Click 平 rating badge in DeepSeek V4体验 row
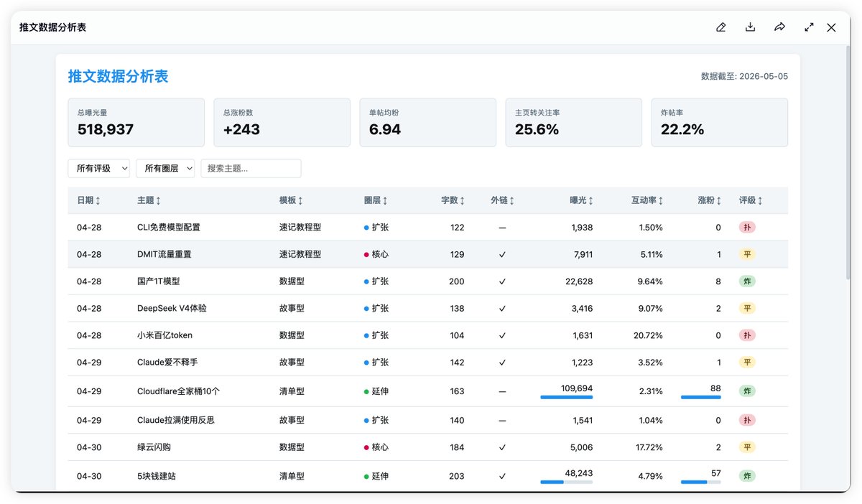Image resolution: width=862 pixels, height=504 pixels. pyautogui.click(x=747, y=308)
